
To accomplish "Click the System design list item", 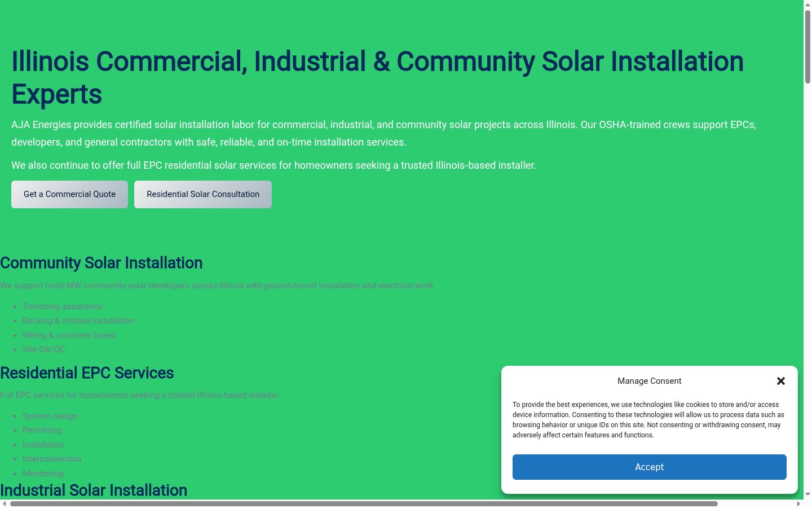I will [50, 416].
